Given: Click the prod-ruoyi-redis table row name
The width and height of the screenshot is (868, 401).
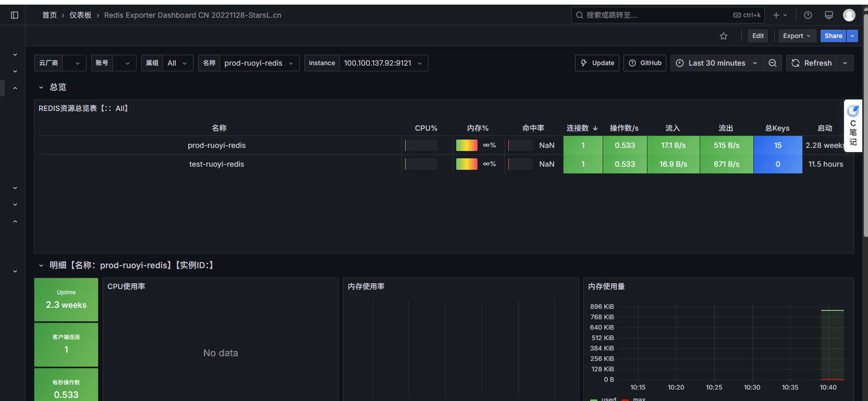Looking at the screenshot, I should (x=216, y=145).
